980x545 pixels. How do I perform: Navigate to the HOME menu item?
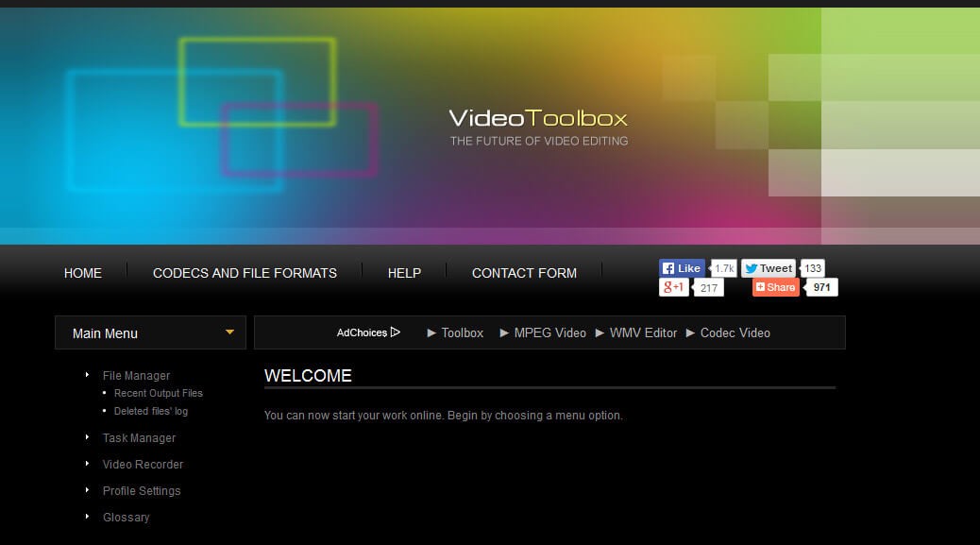[82, 273]
